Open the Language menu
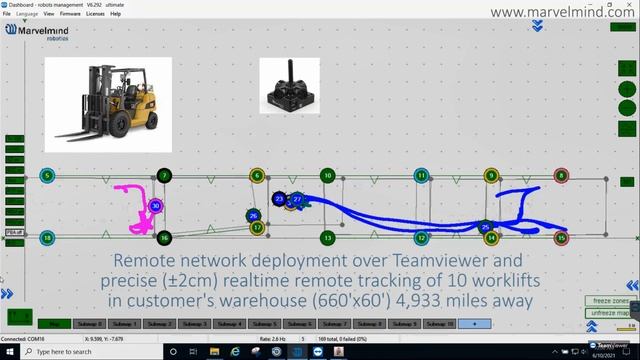This screenshot has height=360, width=640. pyautogui.click(x=27, y=14)
